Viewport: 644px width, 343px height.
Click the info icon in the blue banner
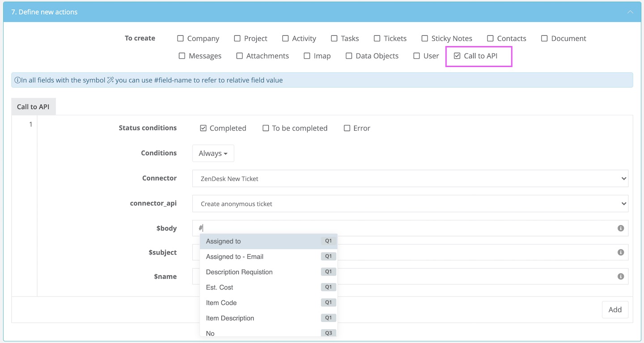(x=17, y=80)
